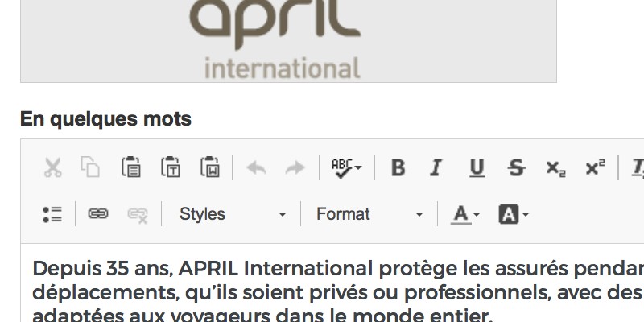Toggle Italic formatting

[436, 168]
